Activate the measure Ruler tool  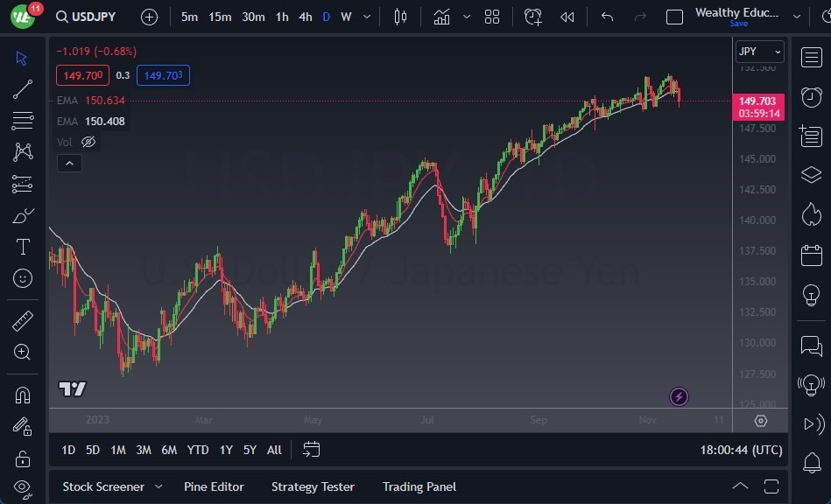click(22, 320)
